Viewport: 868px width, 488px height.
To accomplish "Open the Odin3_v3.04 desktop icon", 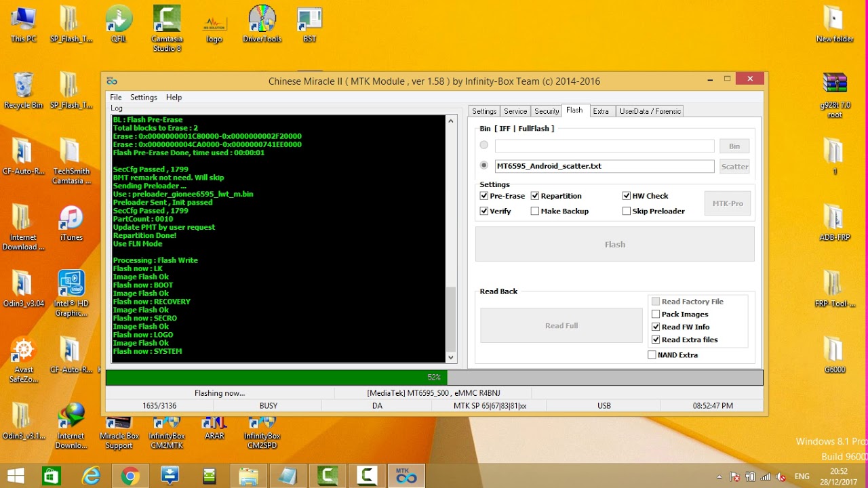I will click(x=23, y=289).
